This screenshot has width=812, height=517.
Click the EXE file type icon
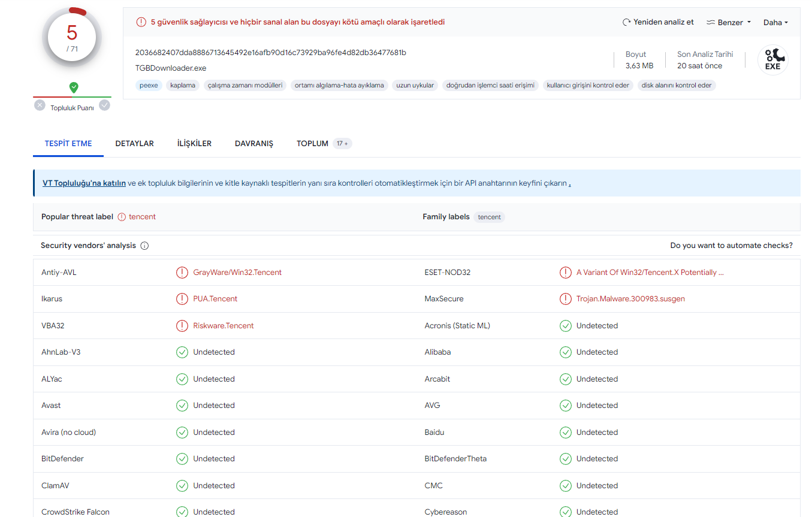[x=772, y=60]
